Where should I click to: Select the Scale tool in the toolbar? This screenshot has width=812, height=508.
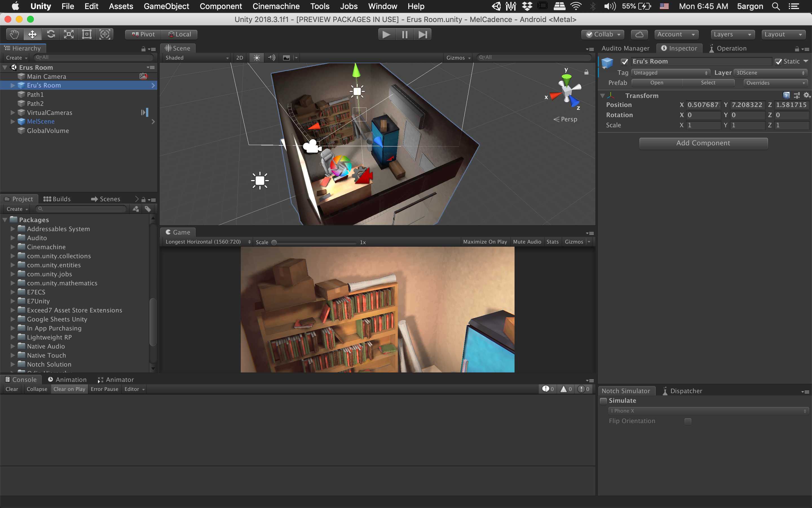(69, 34)
